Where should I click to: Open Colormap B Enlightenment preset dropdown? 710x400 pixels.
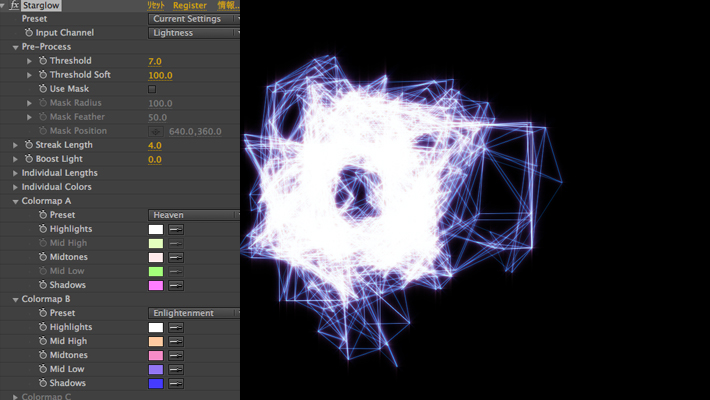194,313
